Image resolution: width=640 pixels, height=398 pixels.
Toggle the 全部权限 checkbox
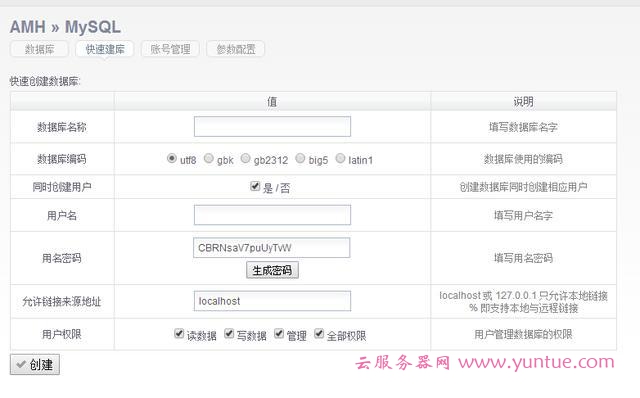319,333
